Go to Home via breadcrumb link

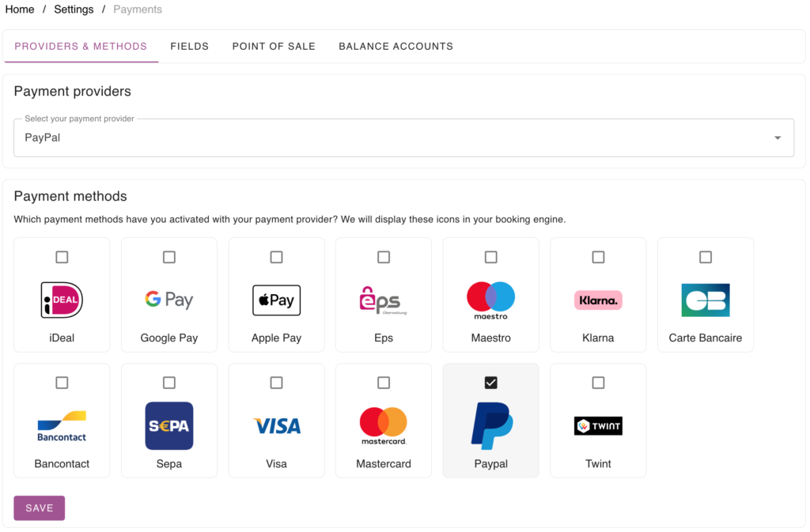click(x=20, y=9)
